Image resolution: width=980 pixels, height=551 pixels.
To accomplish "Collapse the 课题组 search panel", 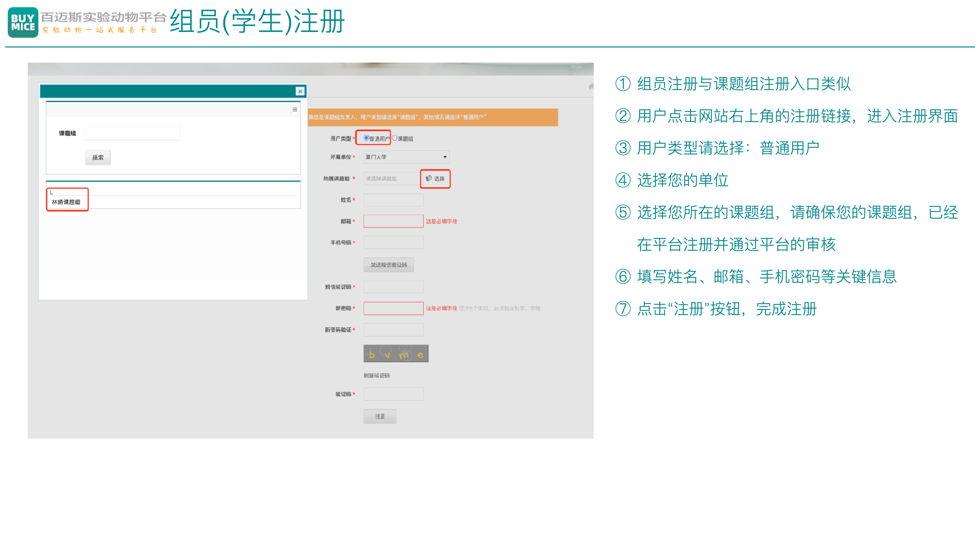I will click(x=295, y=109).
